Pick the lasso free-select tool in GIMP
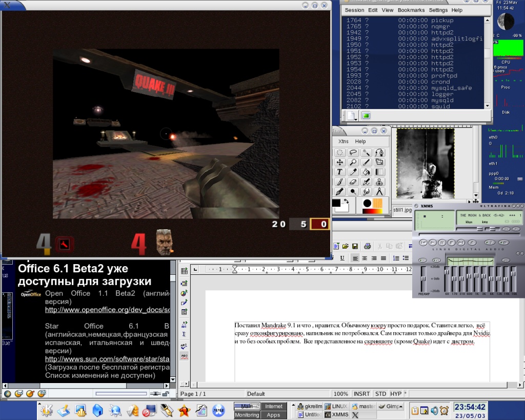525x420 pixels. (353, 153)
